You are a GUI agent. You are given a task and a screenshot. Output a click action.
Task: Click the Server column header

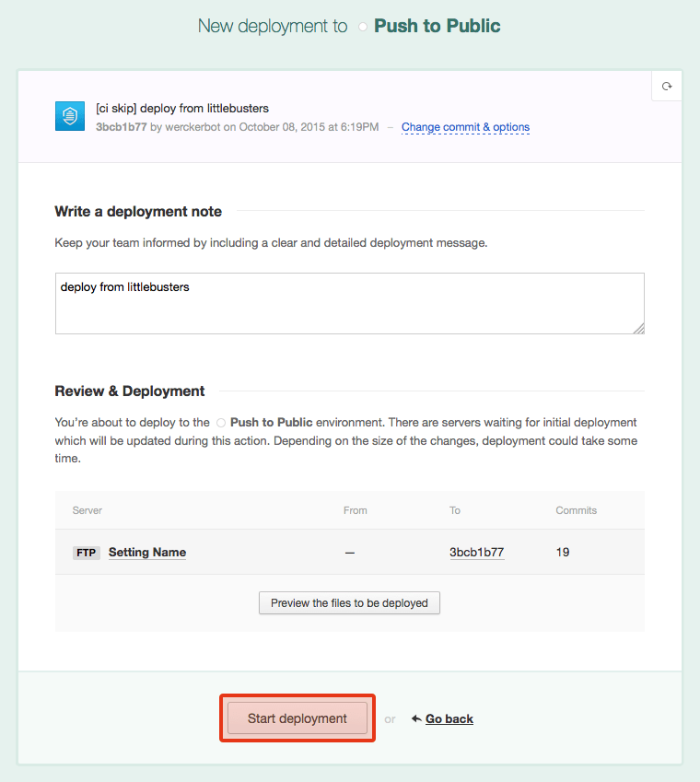87,510
